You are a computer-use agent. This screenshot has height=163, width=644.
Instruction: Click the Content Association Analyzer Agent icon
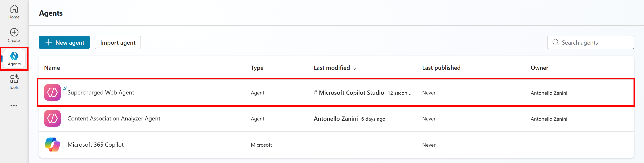[52, 119]
